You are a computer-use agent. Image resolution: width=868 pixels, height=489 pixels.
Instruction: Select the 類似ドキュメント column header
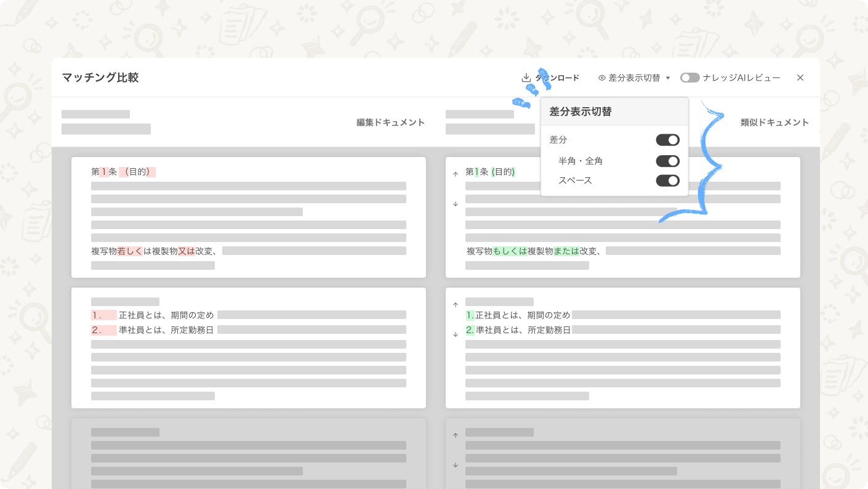point(774,123)
